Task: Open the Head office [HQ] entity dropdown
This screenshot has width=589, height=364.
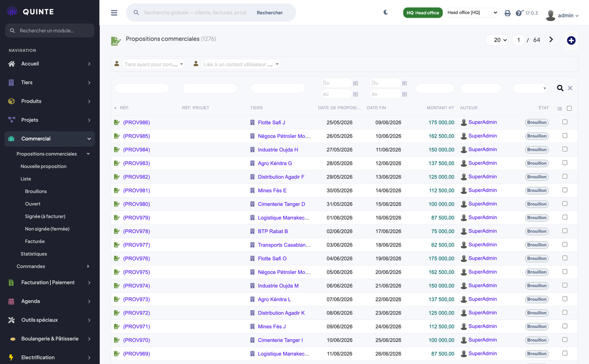Action: click(472, 13)
